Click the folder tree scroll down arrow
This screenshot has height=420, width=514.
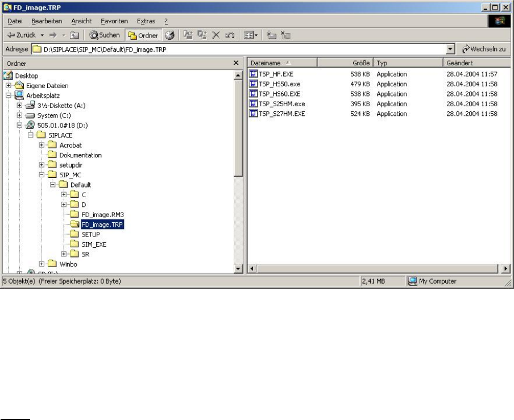[239, 268]
